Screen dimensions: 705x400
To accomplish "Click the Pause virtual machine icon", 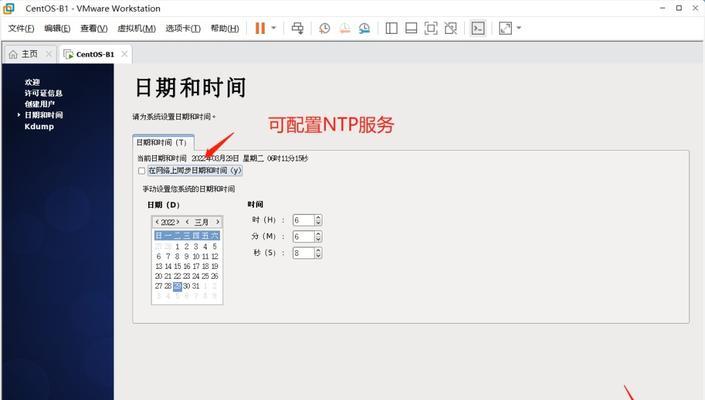I will tap(260, 28).
